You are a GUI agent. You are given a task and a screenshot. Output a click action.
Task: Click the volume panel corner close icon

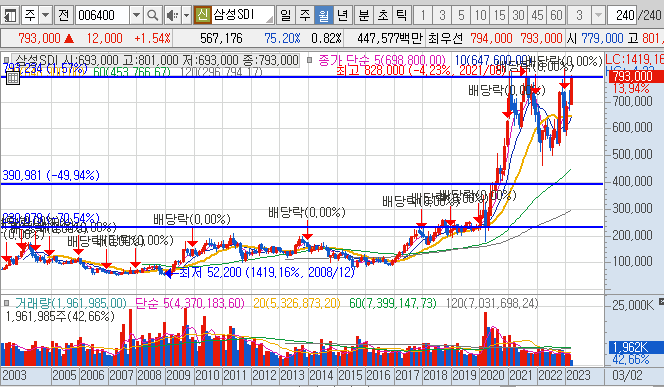click(x=661, y=302)
